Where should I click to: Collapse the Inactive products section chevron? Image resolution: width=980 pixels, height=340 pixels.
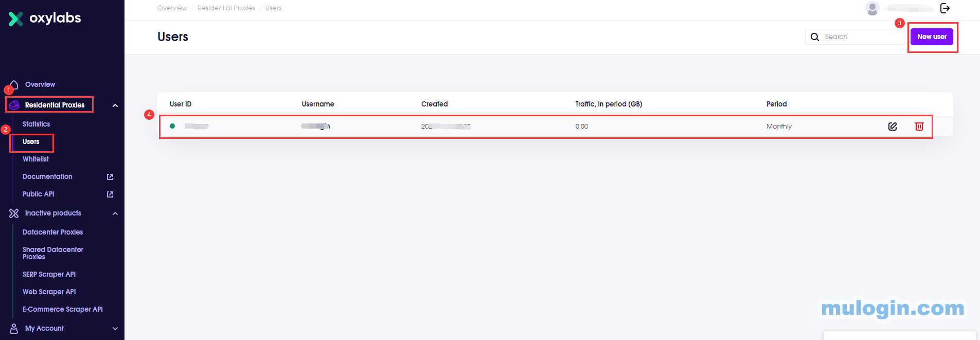pos(115,213)
